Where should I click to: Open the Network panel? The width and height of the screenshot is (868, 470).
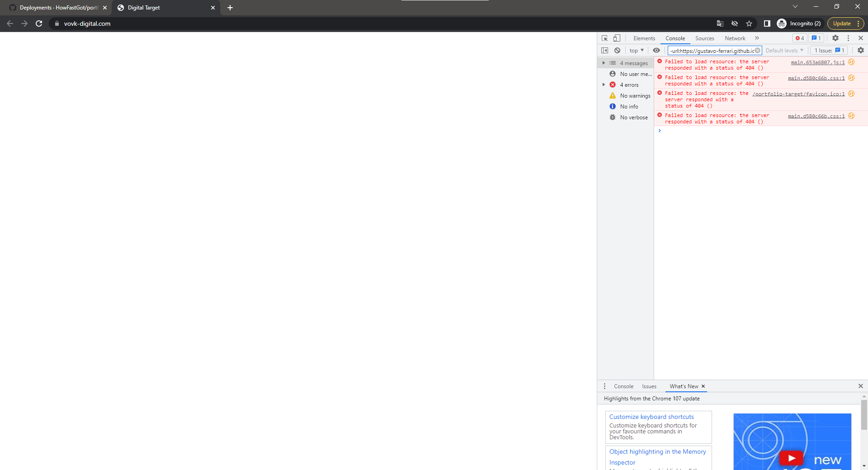click(734, 38)
